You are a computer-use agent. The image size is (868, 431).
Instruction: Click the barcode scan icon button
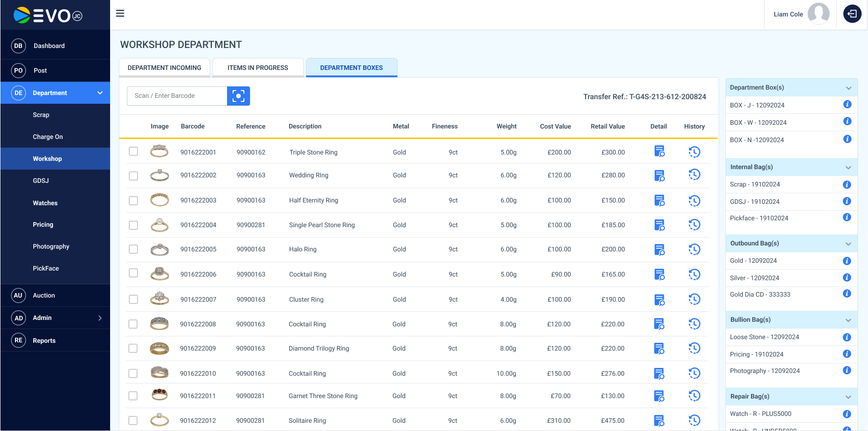tap(238, 96)
